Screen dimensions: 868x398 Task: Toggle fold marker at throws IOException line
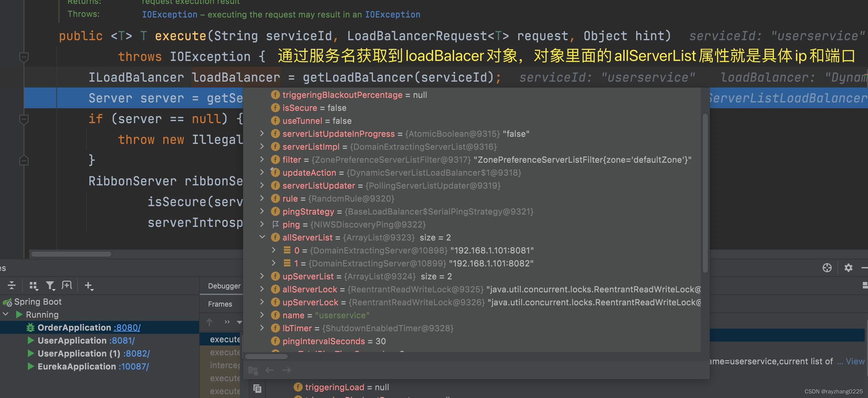point(24,57)
